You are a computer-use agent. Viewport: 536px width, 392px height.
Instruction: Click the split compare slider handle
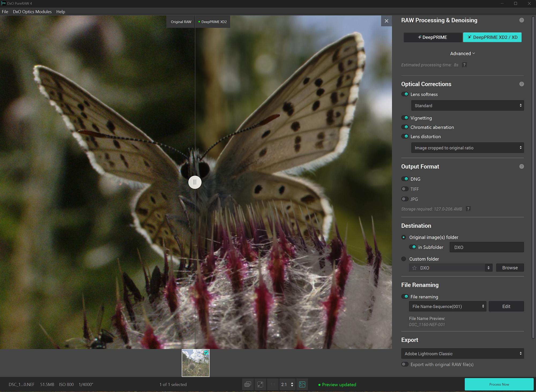tap(195, 182)
